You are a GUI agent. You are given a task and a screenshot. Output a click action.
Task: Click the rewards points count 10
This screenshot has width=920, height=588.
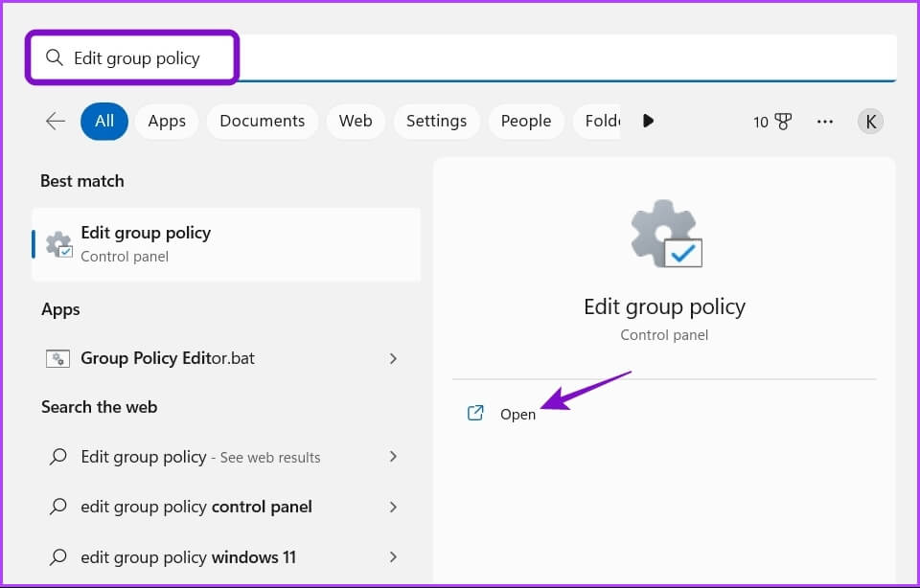[761, 122]
